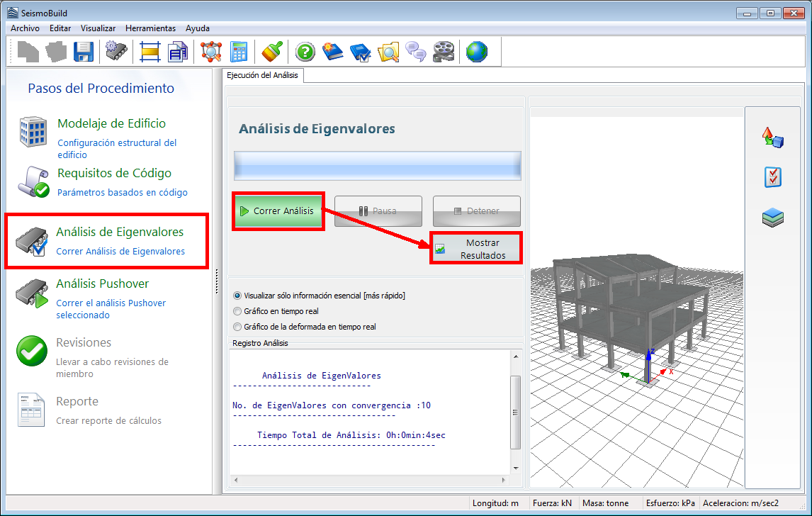Switch to 'Ejecución del Análisis' tab
This screenshot has width=812, height=516.
click(262, 75)
